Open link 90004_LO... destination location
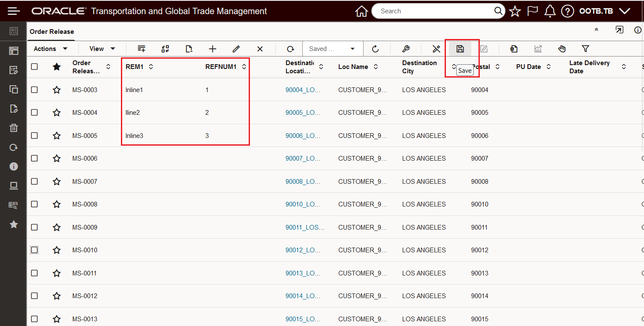 303,90
